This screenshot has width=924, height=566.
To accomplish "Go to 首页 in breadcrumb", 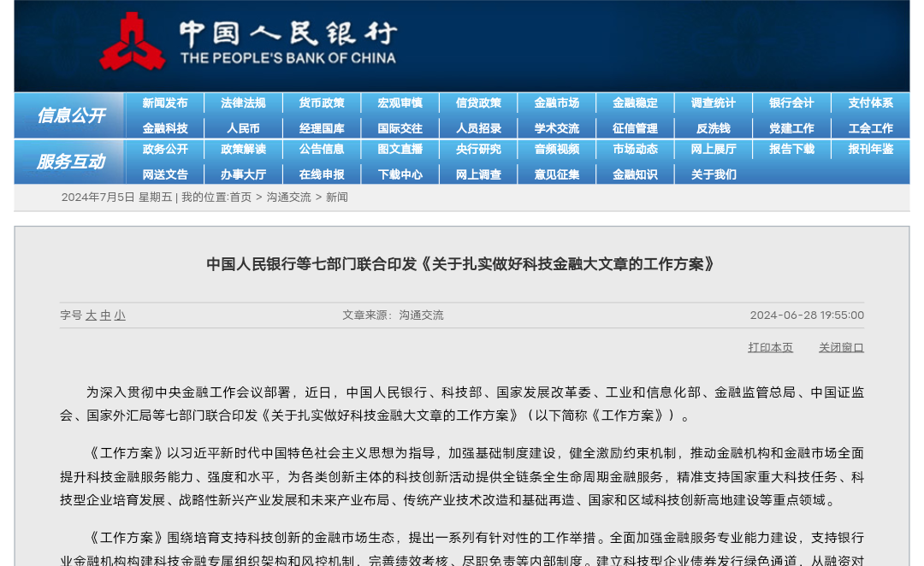I will [240, 198].
